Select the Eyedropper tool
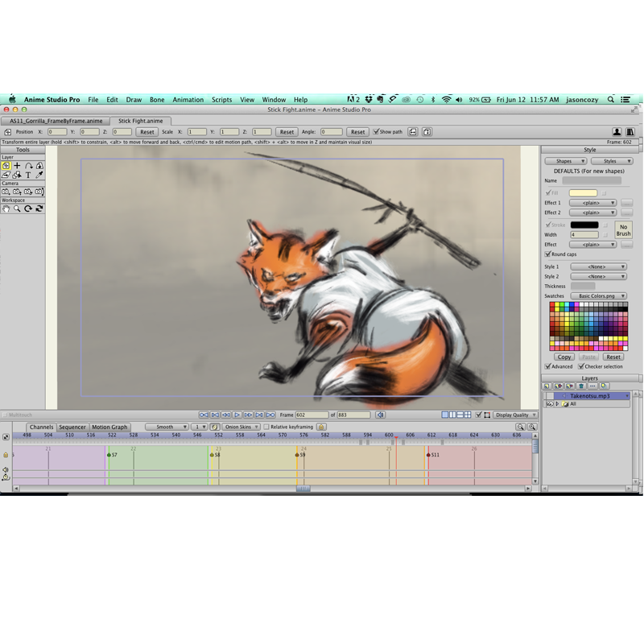Image resolution: width=644 pixels, height=644 pixels. pyautogui.click(x=39, y=175)
